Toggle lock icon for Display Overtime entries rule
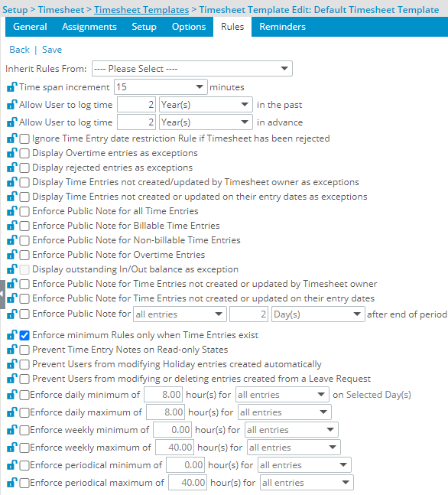448x495 pixels. coord(12,153)
